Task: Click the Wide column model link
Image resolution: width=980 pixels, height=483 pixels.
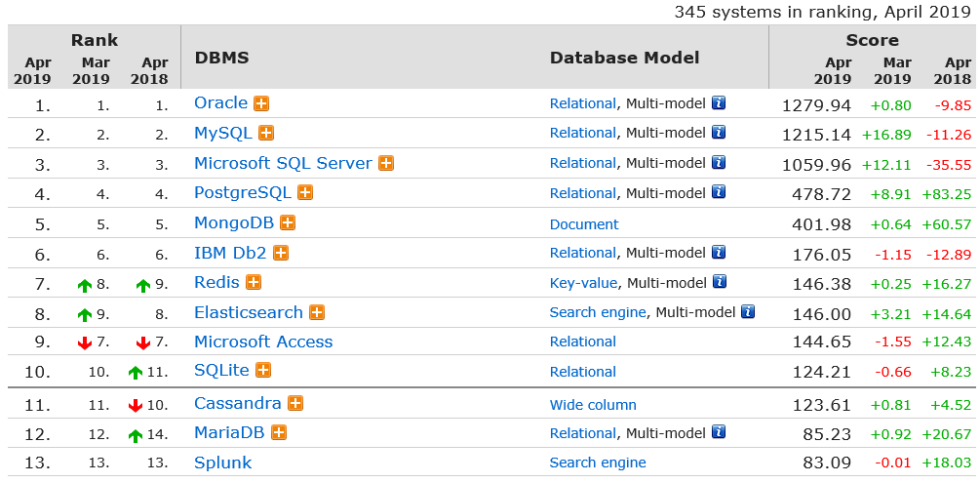Action: coord(593,405)
